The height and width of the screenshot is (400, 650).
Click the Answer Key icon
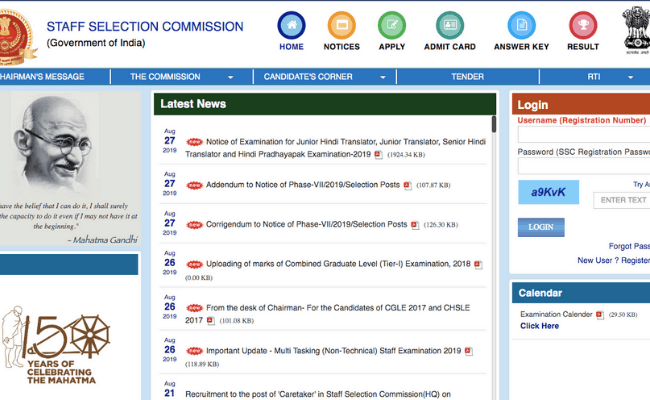pos(522,26)
